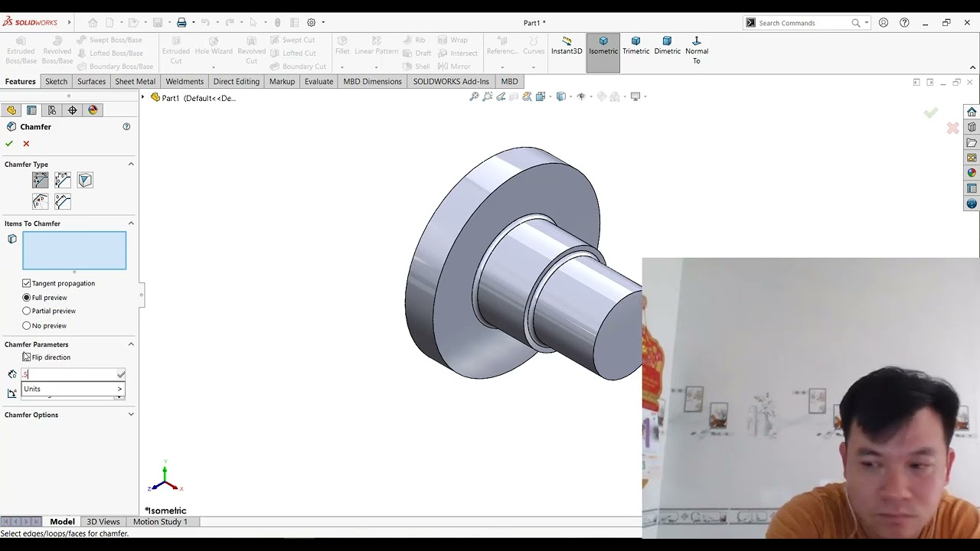980x551 pixels.
Task: Select the Distance-Distance chamfer type
Action: (63, 181)
